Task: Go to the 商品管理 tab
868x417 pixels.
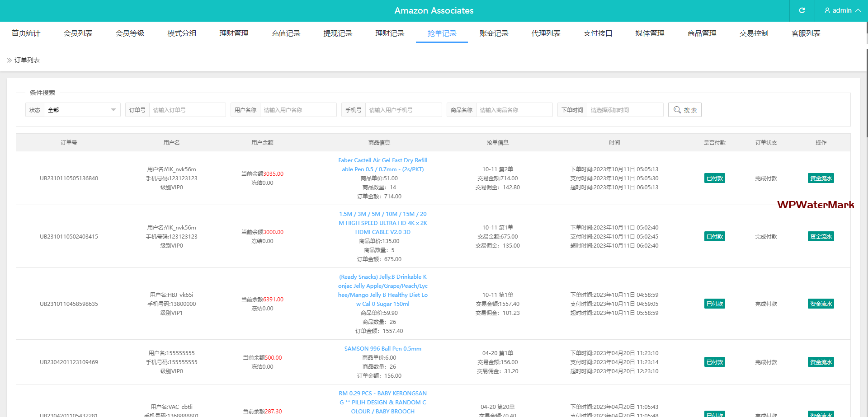Action: (702, 33)
